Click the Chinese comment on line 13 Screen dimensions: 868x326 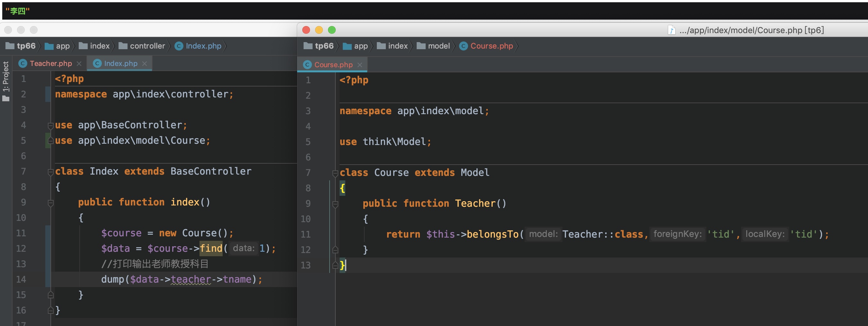pyautogui.click(x=155, y=264)
